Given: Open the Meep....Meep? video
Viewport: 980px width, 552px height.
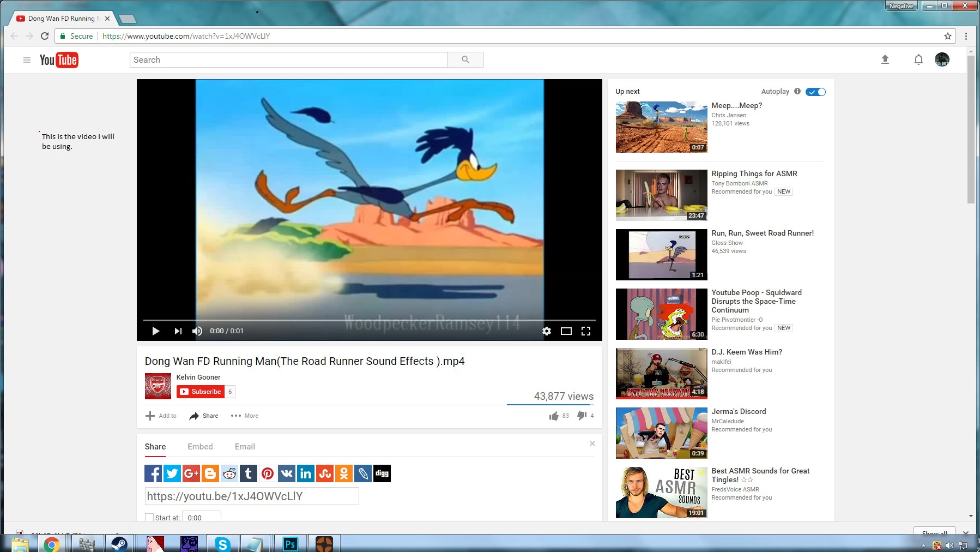Looking at the screenshot, I should [736, 106].
